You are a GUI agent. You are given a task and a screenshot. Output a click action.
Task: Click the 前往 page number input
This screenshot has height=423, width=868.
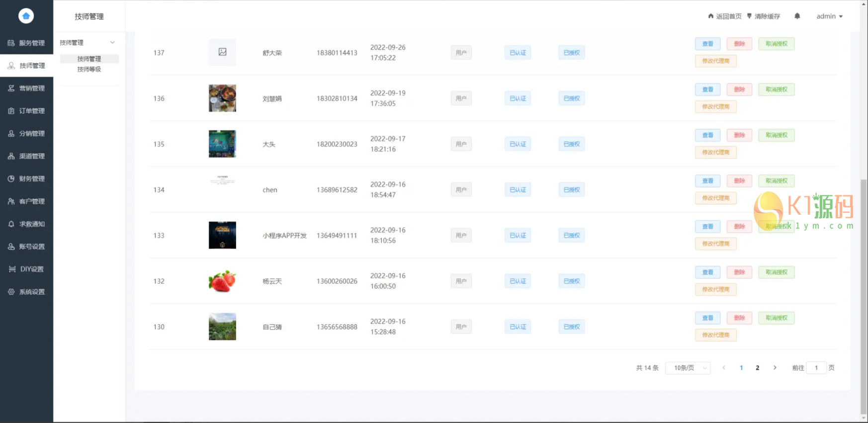[x=816, y=368]
